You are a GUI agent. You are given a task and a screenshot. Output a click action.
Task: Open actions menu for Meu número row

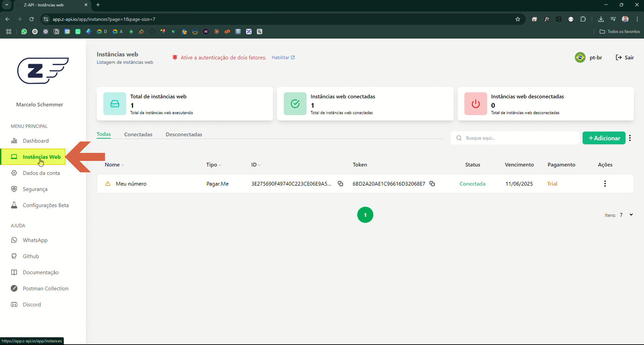[605, 184]
